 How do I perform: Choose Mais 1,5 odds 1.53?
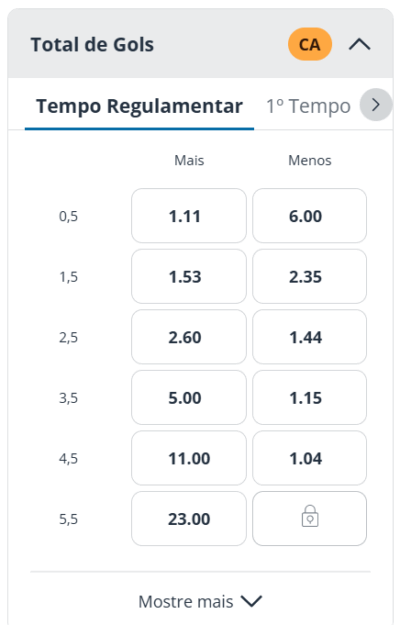(189, 276)
